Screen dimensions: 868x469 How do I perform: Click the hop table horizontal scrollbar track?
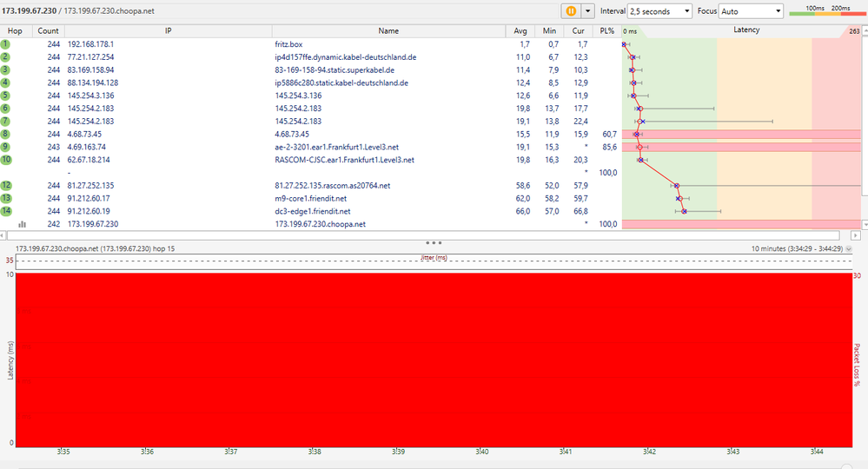point(423,235)
